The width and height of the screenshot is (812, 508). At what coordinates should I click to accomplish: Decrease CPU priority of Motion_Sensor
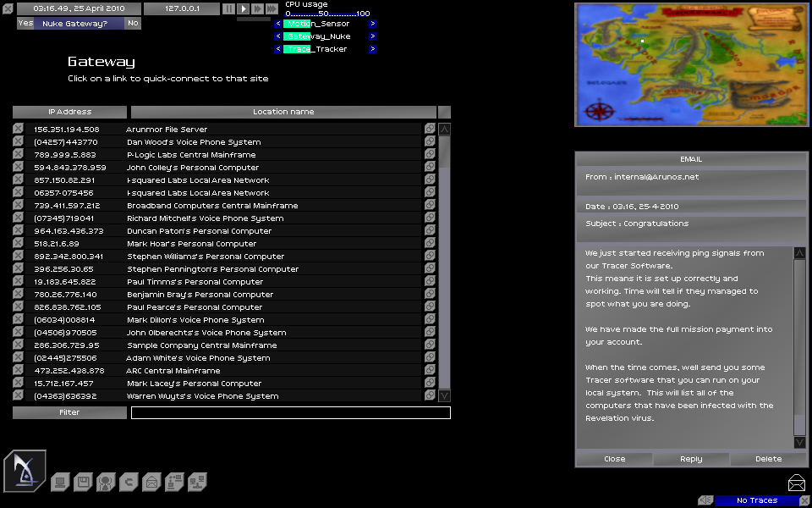[x=277, y=24]
